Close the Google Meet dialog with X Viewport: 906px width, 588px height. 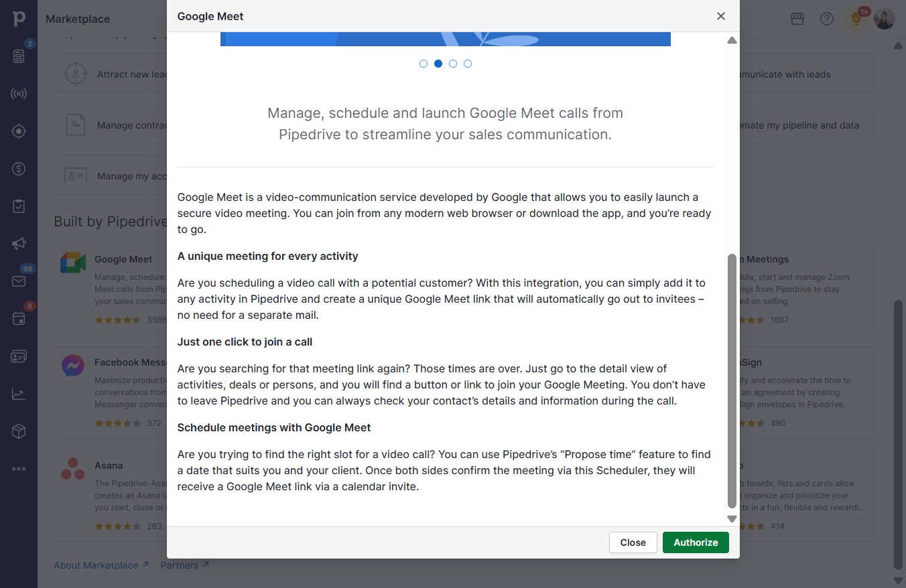coord(721,16)
